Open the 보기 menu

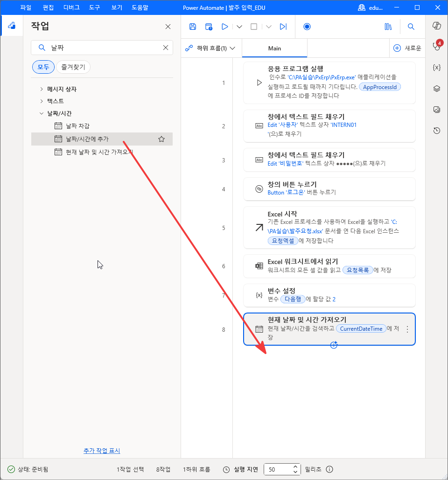click(117, 7)
